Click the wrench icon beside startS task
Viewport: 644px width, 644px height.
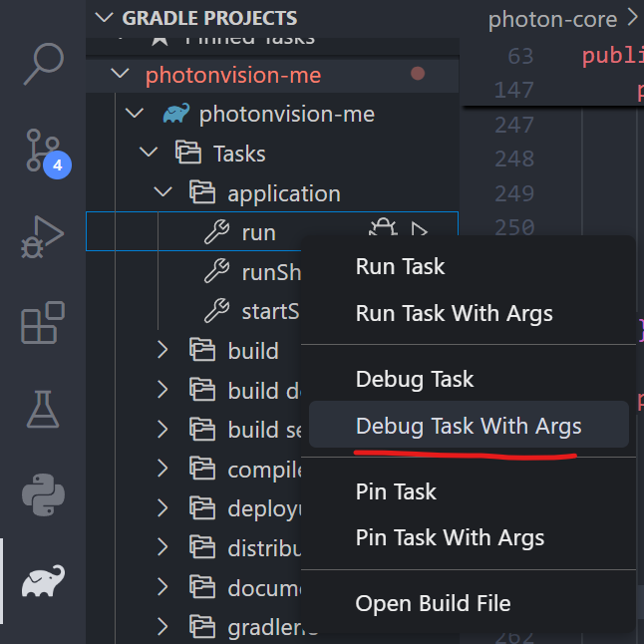pos(217,310)
